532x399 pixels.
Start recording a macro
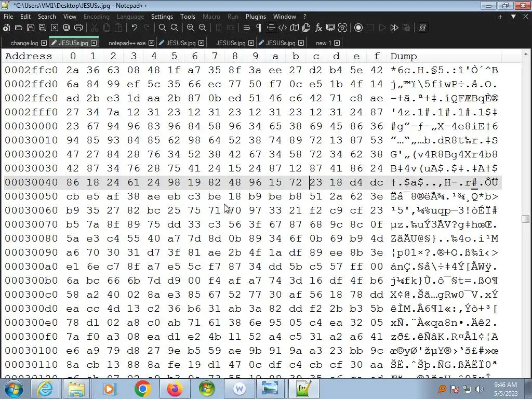[358, 28]
